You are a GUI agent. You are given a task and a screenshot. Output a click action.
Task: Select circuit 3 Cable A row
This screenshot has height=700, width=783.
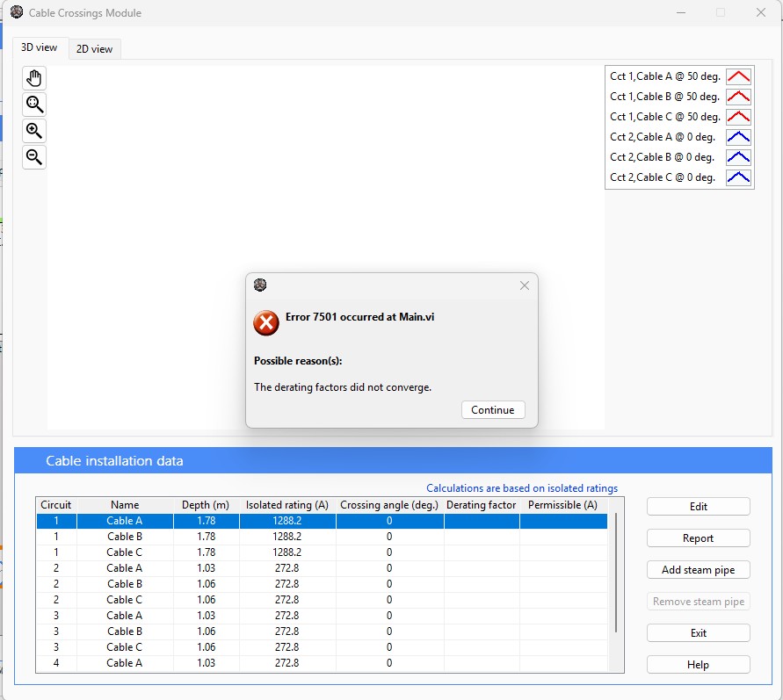323,615
